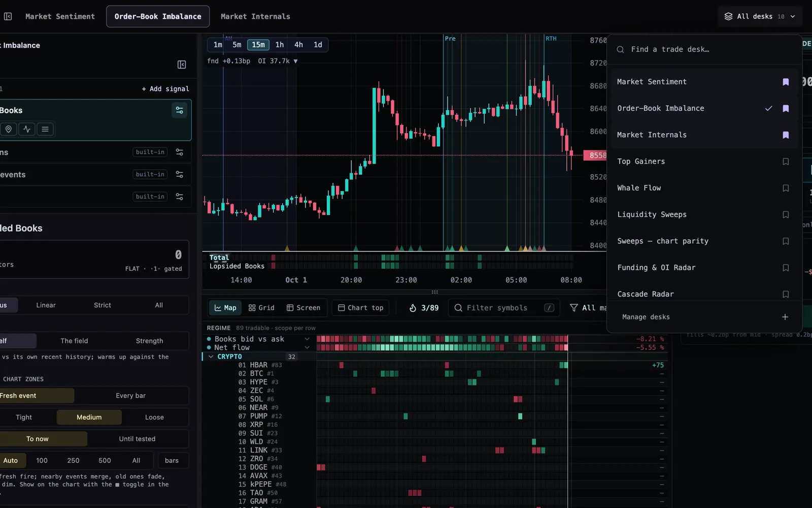This screenshot has width=812, height=508.
Task: Select Whale Flow desk in the list
Action: pyautogui.click(x=704, y=188)
